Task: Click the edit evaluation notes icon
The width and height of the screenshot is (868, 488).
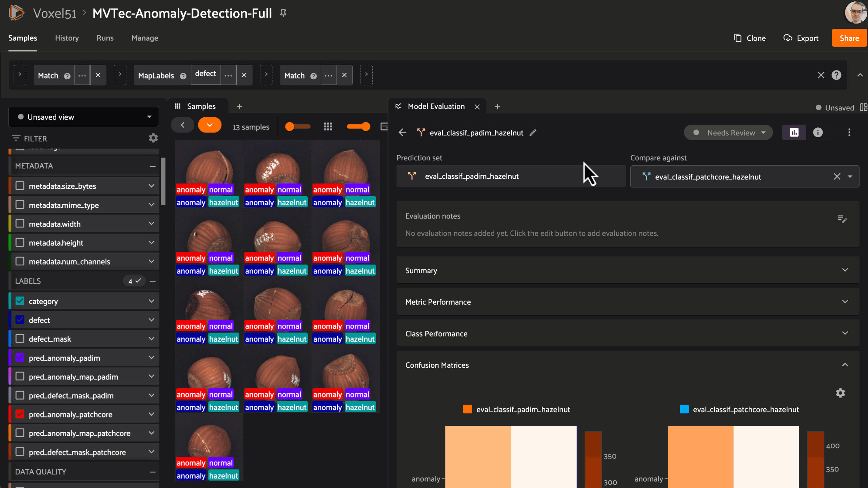Action: pos(842,219)
